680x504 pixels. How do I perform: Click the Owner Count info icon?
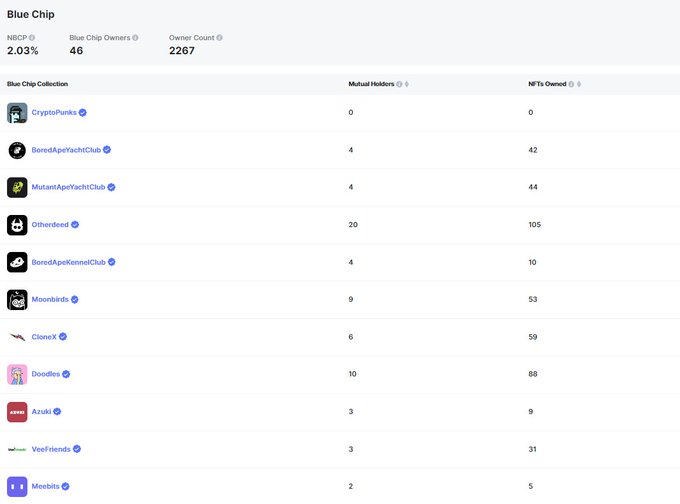coord(219,38)
